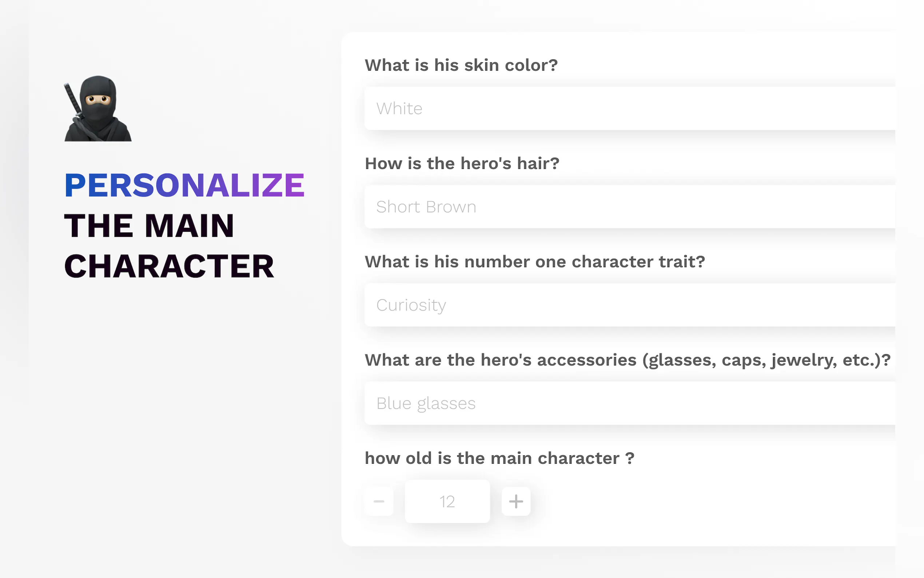The height and width of the screenshot is (578, 924).
Task: Click the plus icon to increase age
Action: 516,501
